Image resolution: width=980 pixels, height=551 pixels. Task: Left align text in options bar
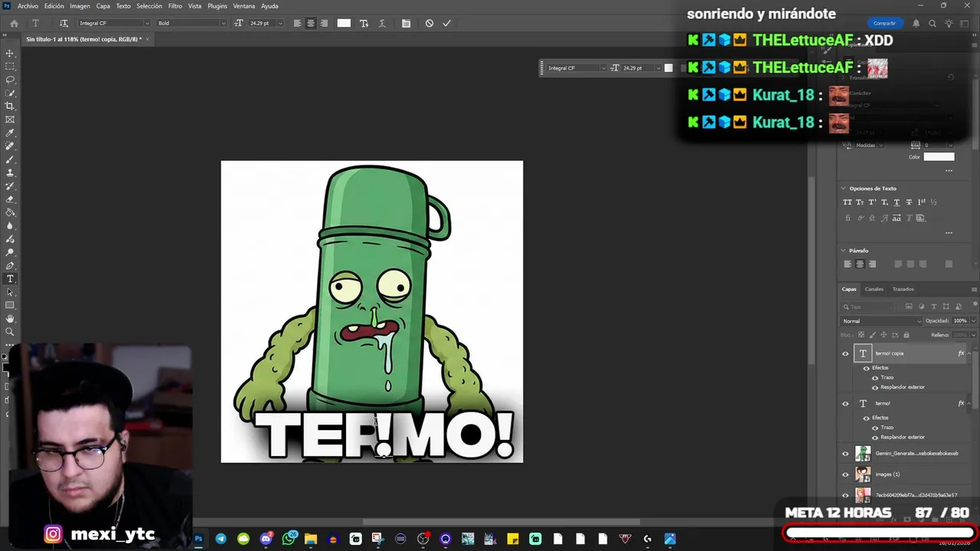tap(297, 23)
